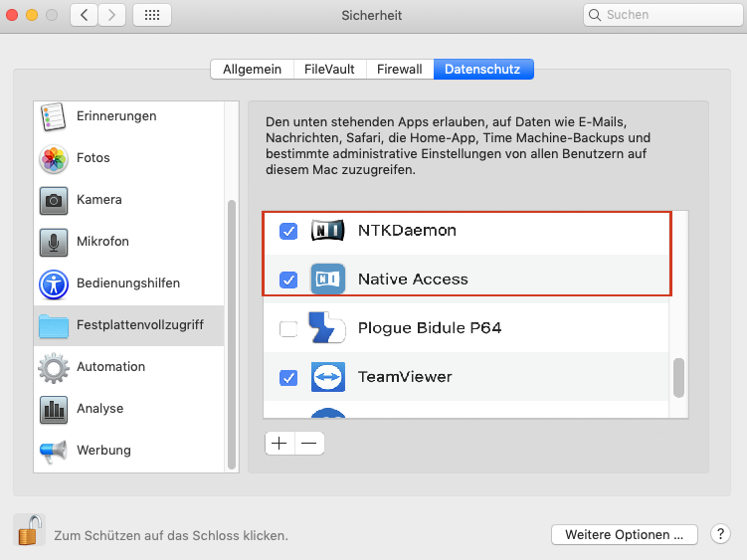
Task: Choose the Mikrofon microphone icon
Action: (x=54, y=242)
